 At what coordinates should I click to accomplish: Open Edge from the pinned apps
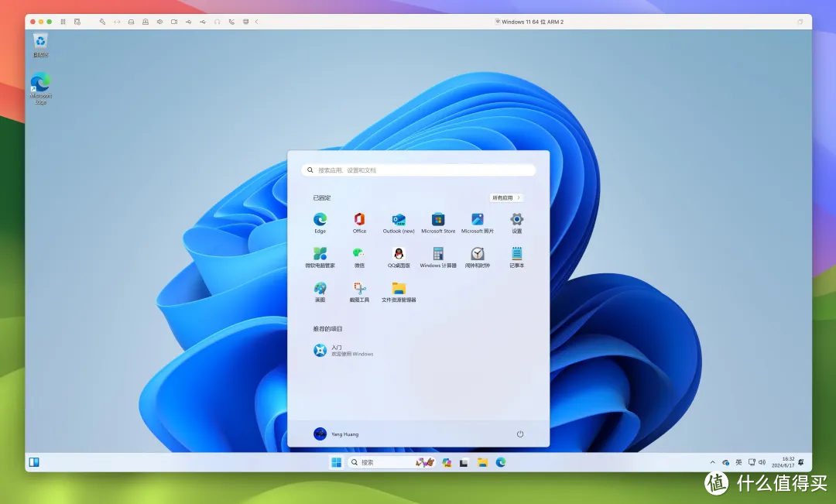tap(320, 223)
